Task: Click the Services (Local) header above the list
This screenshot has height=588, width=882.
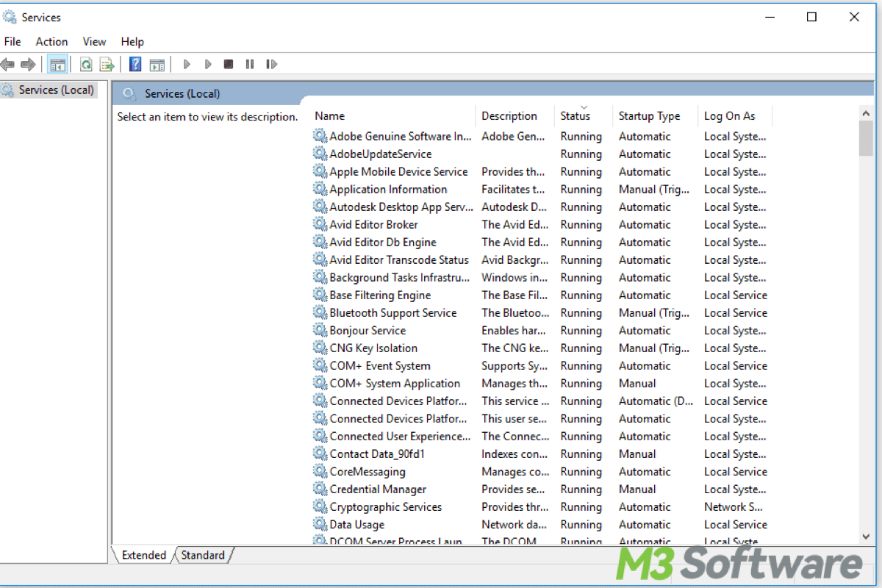Action: point(182,93)
